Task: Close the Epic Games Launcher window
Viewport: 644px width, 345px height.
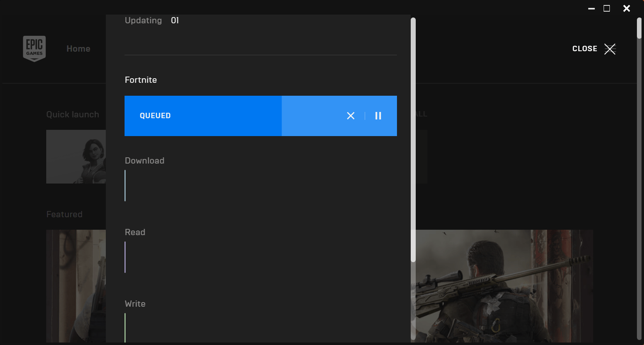Action: coord(627,8)
